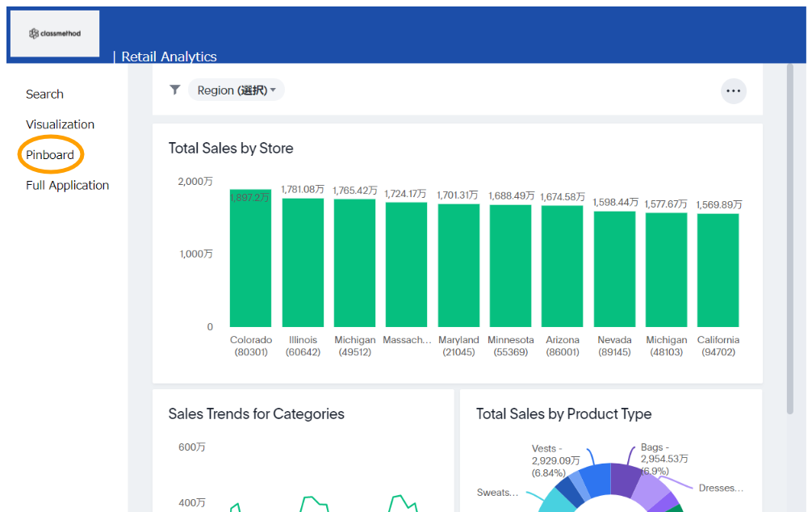
Task: Open Full Application view
Action: 67,185
